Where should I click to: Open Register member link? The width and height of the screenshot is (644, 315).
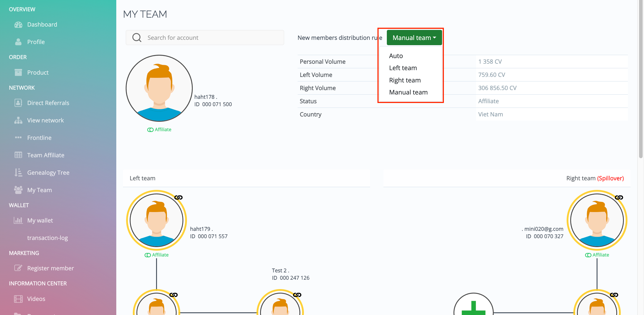click(x=50, y=268)
